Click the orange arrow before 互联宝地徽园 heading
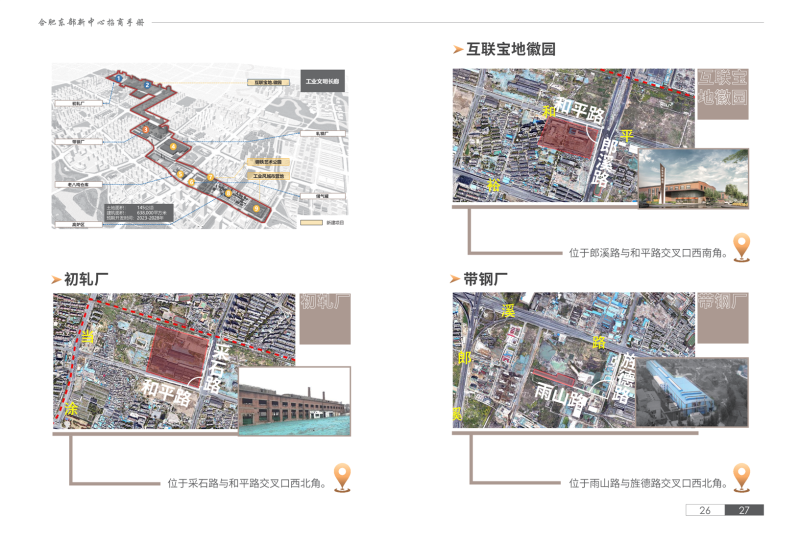The image size is (800, 538). (x=458, y=49)
